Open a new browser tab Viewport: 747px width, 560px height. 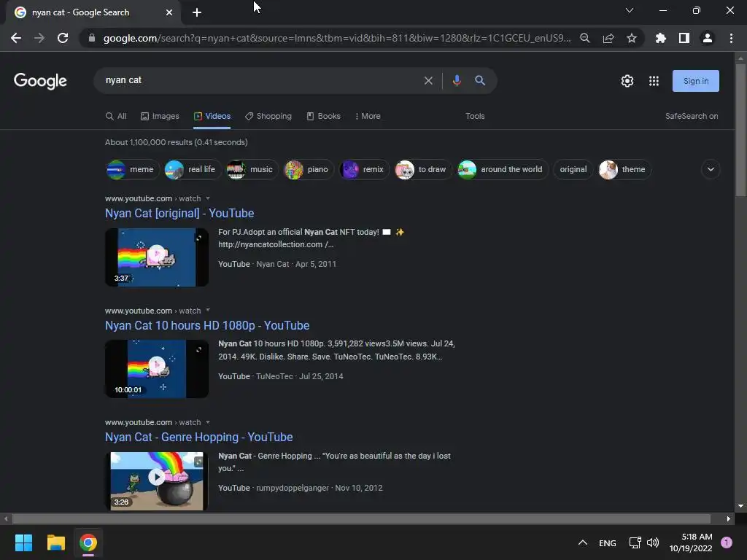pyautogui.click(x=197, y=12)
